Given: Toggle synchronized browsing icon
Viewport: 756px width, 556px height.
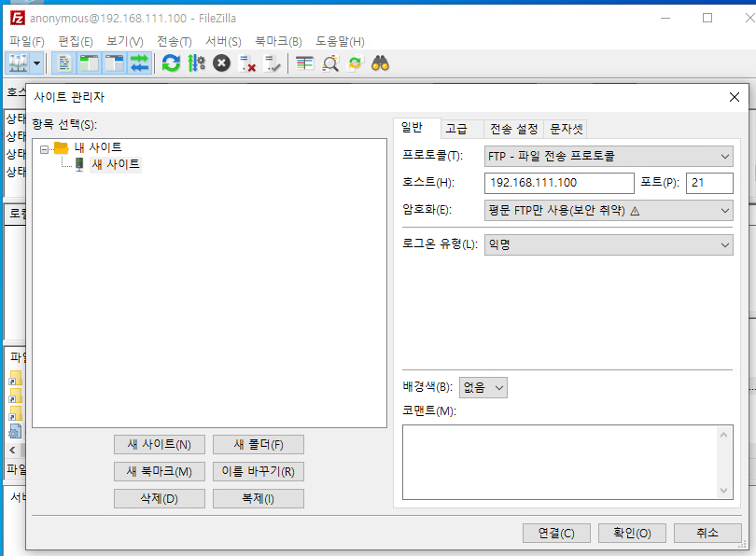Looking at the screenshot, I should [356, 63].
